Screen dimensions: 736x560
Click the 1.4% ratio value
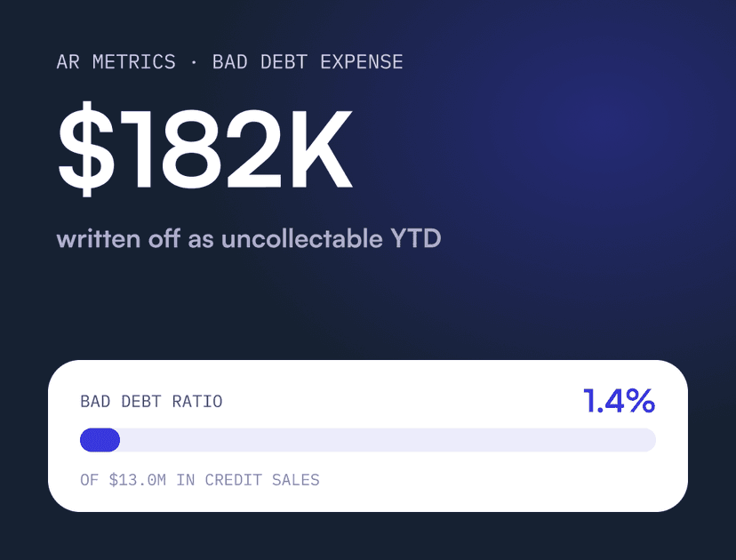pyautogui.click(x=620, y=401)
